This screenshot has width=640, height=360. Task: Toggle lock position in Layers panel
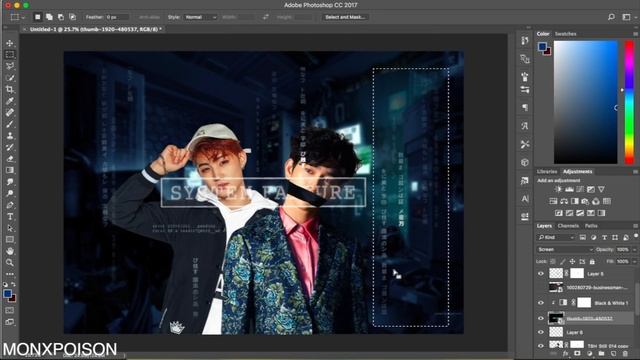point(572,262)
